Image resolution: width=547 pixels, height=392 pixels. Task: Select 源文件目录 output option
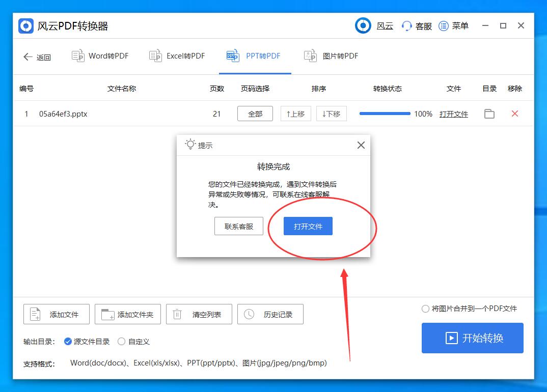pos(87,342)
